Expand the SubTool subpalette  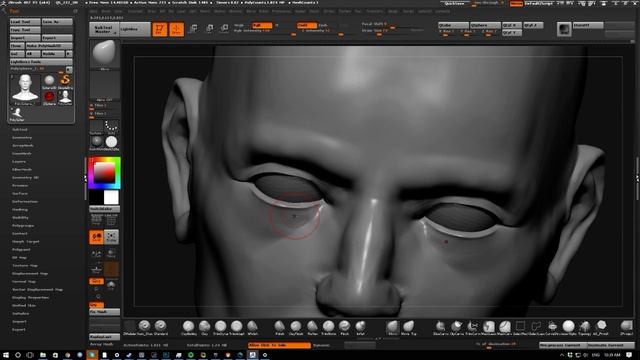tap(20, 130)
